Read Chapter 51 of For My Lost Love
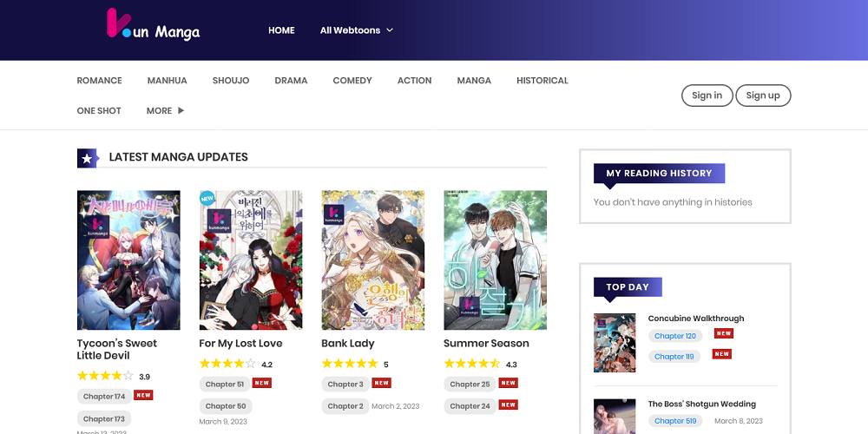Screen dimensions: 868x434 (225, 385)
